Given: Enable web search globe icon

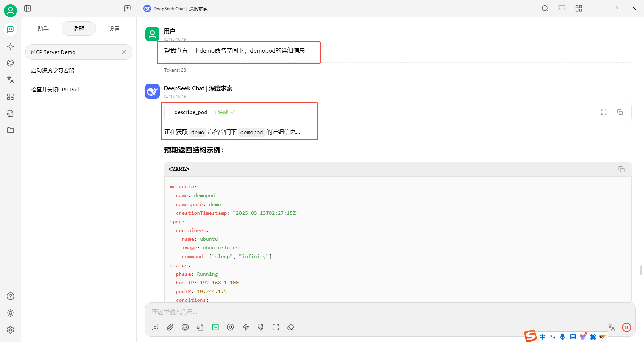Looking at the screenshot, I should tap(185, 327).
